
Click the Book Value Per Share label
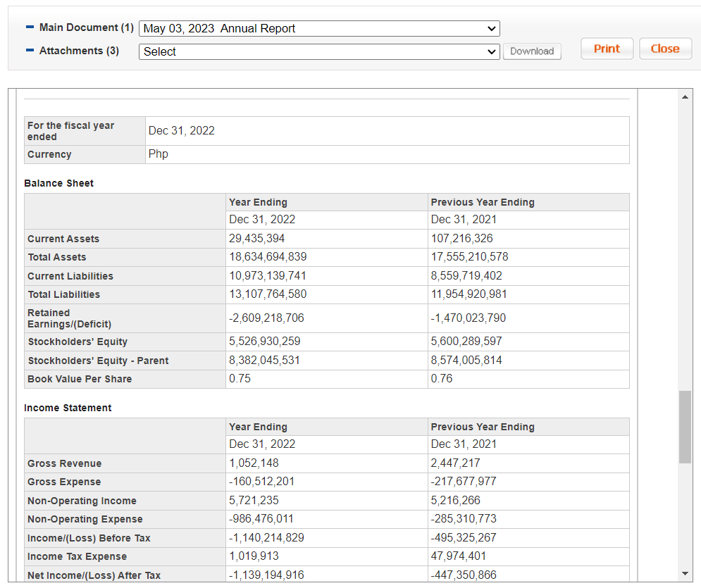point(80,379)
